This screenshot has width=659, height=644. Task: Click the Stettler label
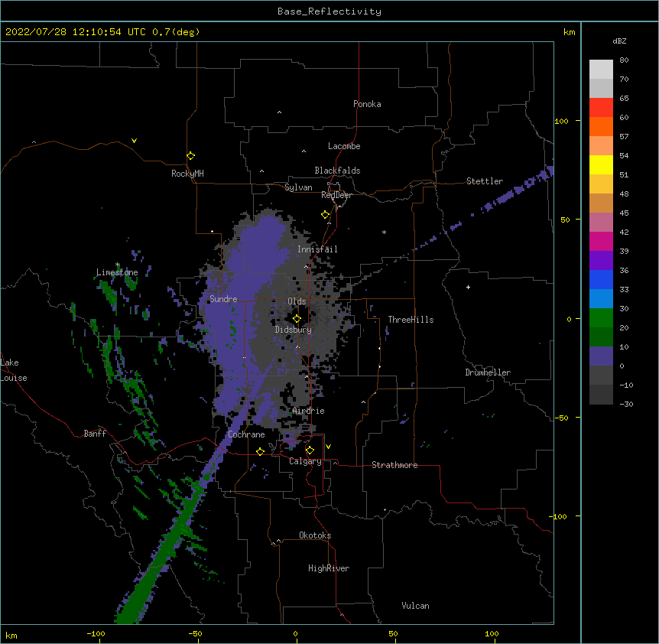[485, 181]
